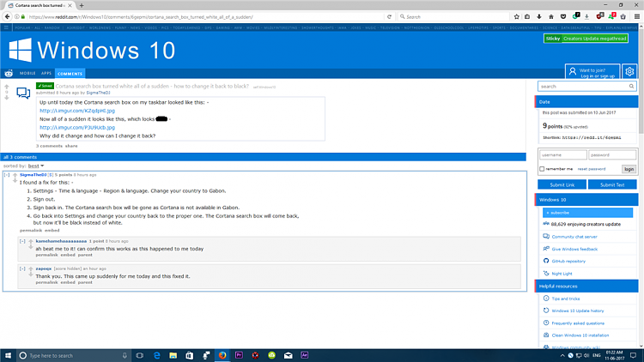Open File Explorer from taskbar
The image size is (644, 362).
(173, 355)
